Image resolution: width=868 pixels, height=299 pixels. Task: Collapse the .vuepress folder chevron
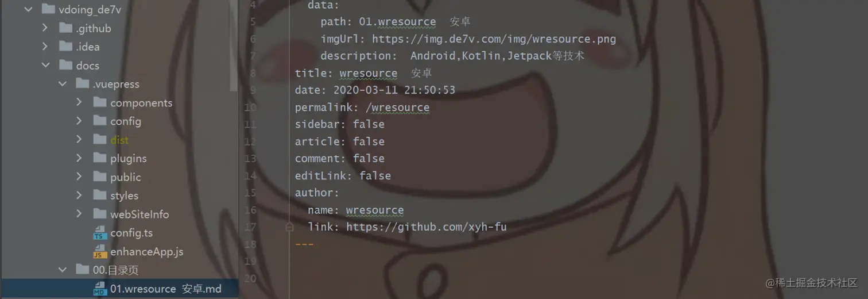pos(62,84)
